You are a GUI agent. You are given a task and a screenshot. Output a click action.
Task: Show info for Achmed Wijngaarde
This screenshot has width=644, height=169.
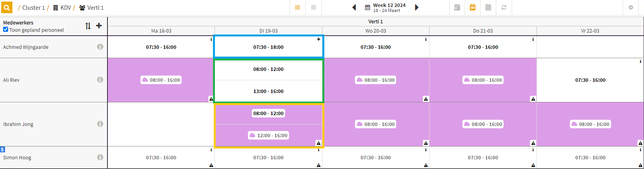coord(100,47)
